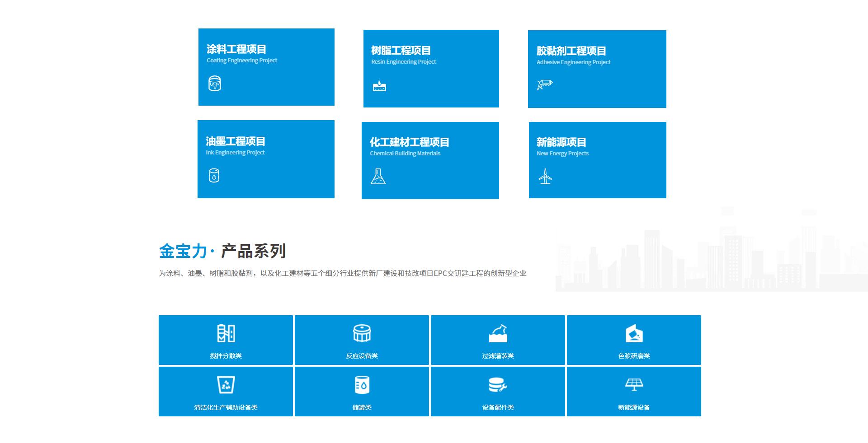Click the 金宝力· 产品系列 heading

(x=222, y=251)
